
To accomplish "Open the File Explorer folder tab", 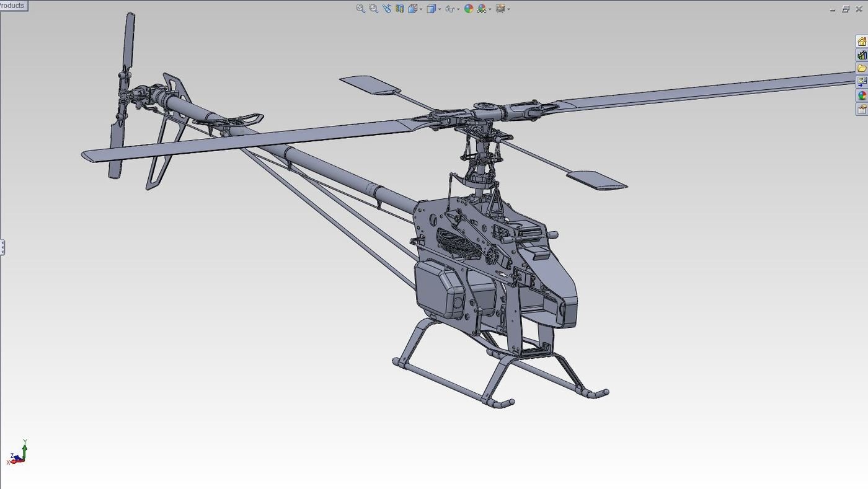I will pyautogui.click(x=861, y=68).
